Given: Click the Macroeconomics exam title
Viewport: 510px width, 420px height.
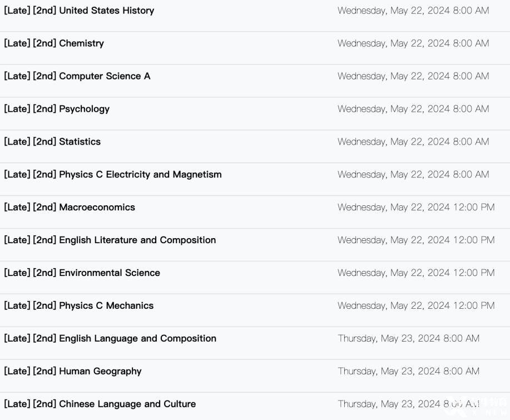Looking at the screenshot, I should (x=70, y=207).
